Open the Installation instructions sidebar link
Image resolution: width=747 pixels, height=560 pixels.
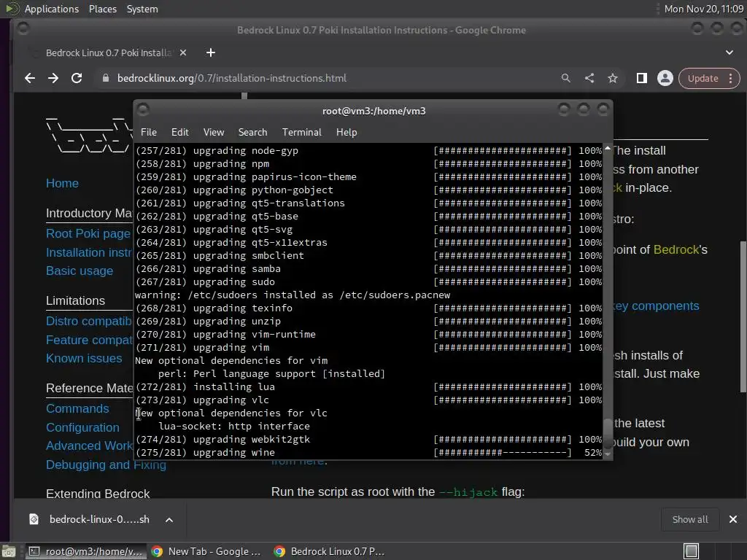tap(88, 252)
